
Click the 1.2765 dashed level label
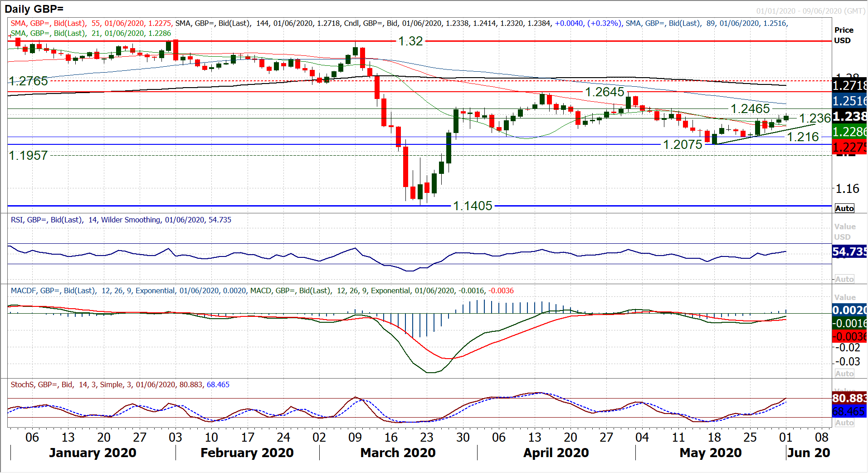coord(29,81)
